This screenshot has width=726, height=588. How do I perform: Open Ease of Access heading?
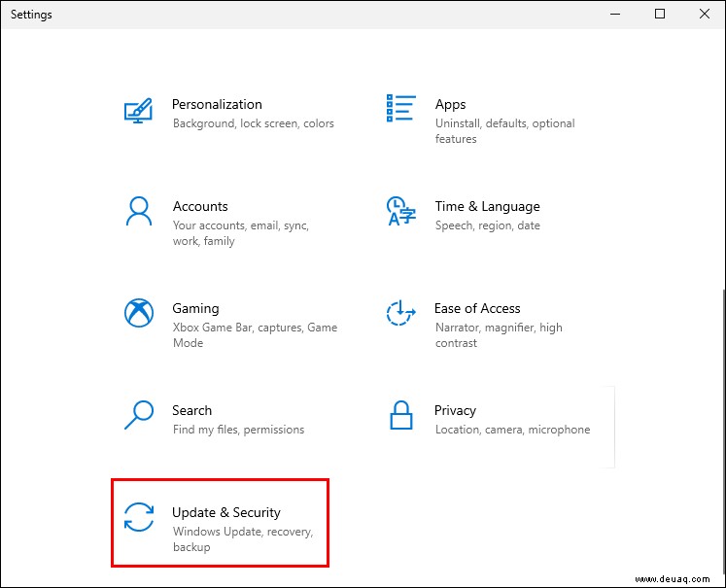click(477, 308)
